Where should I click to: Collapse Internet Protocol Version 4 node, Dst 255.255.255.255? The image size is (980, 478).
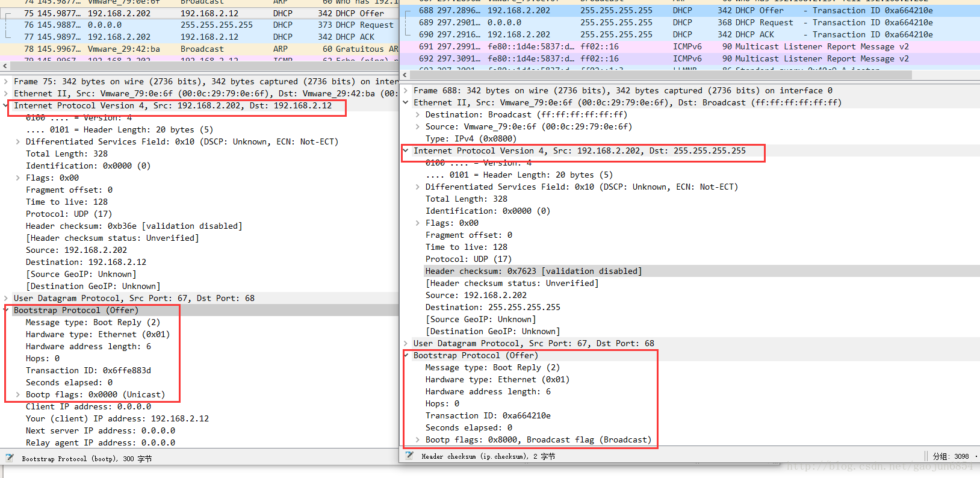pos(406,151)
